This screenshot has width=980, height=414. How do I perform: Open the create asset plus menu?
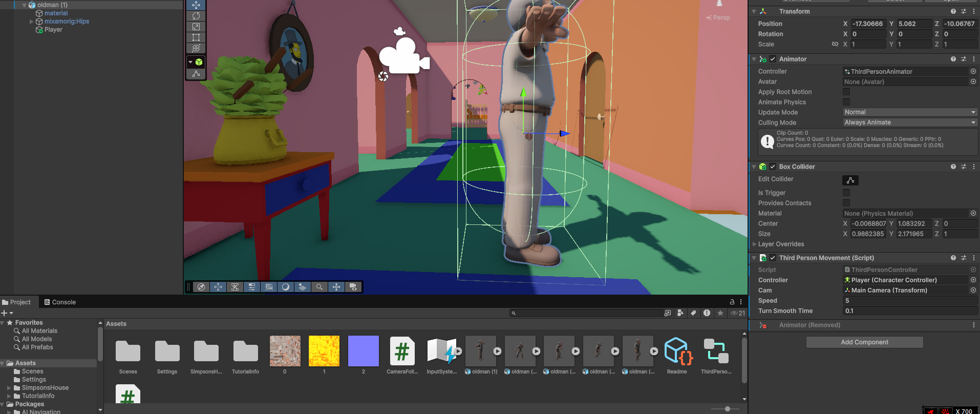coord(7,313)
